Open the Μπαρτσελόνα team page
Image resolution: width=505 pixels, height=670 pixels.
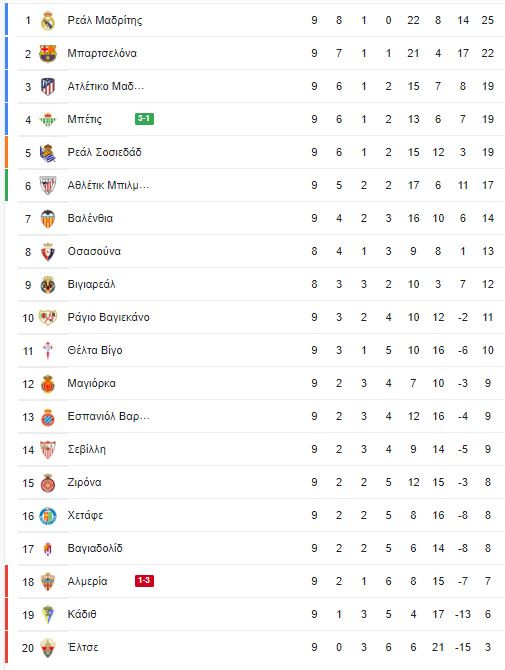102,53
